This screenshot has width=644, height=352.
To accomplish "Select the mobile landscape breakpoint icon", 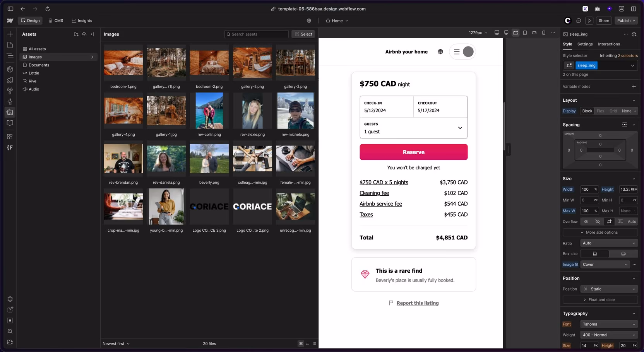I will (x=534, y=33).
